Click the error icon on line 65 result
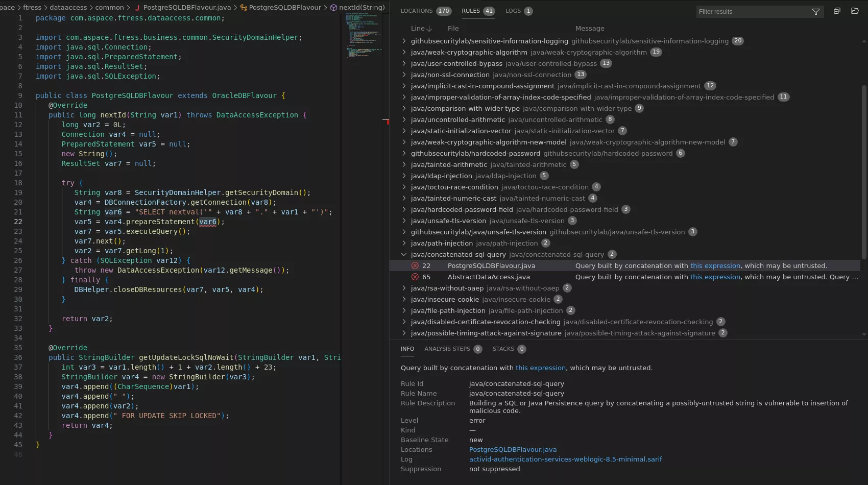The height and width of the screenshot is (485, 868). 415,277
